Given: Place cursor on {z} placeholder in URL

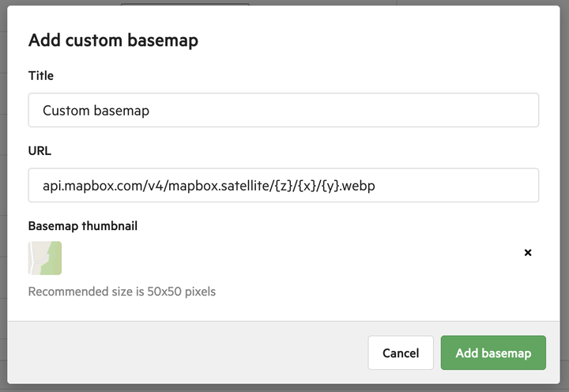Looking at the screenshot, I should (x=284, y=186).
